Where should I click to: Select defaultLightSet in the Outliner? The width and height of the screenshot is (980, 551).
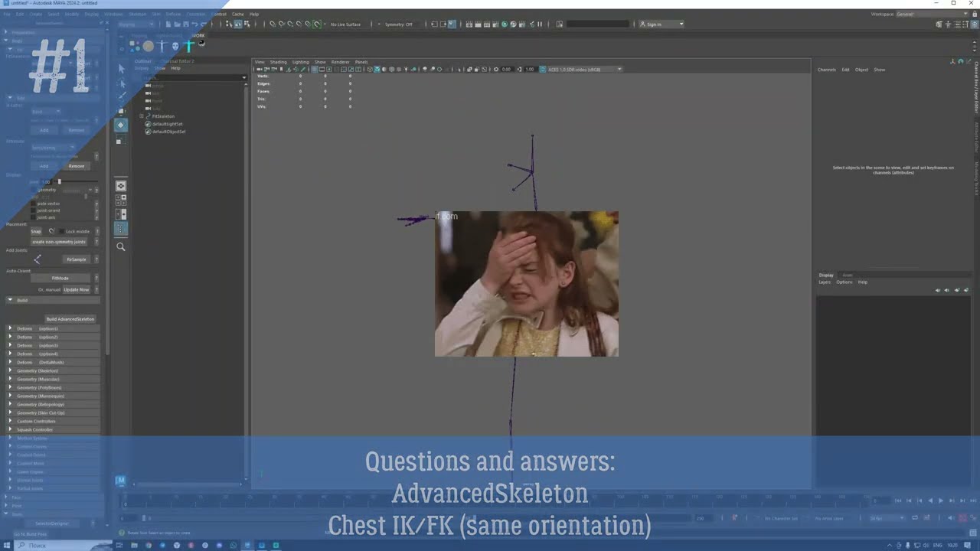(167, 124)
